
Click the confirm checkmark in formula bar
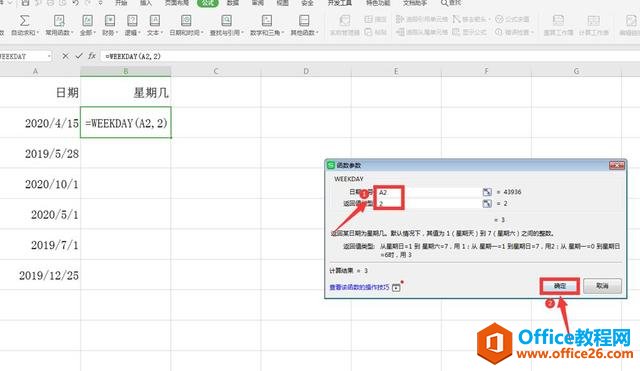pos(79,56)
